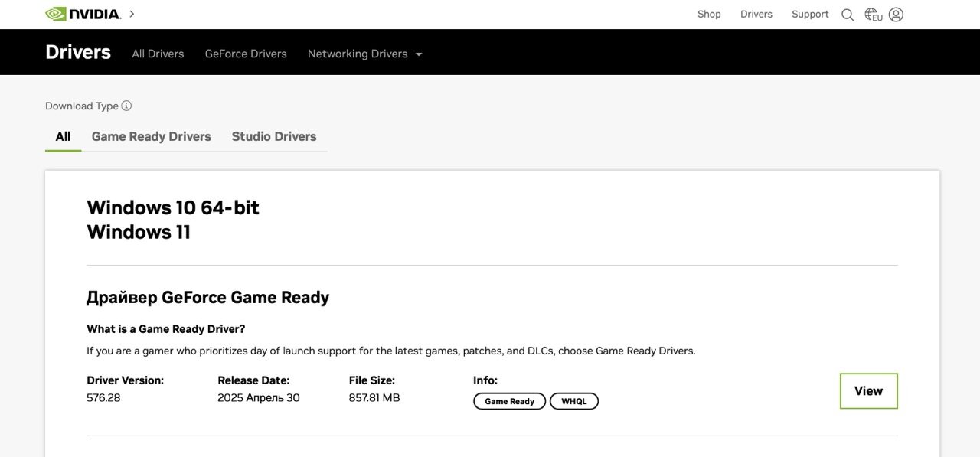This screenshot has height=457, width=980.
Task: Open the user account icon
Action: coord(896,15)
